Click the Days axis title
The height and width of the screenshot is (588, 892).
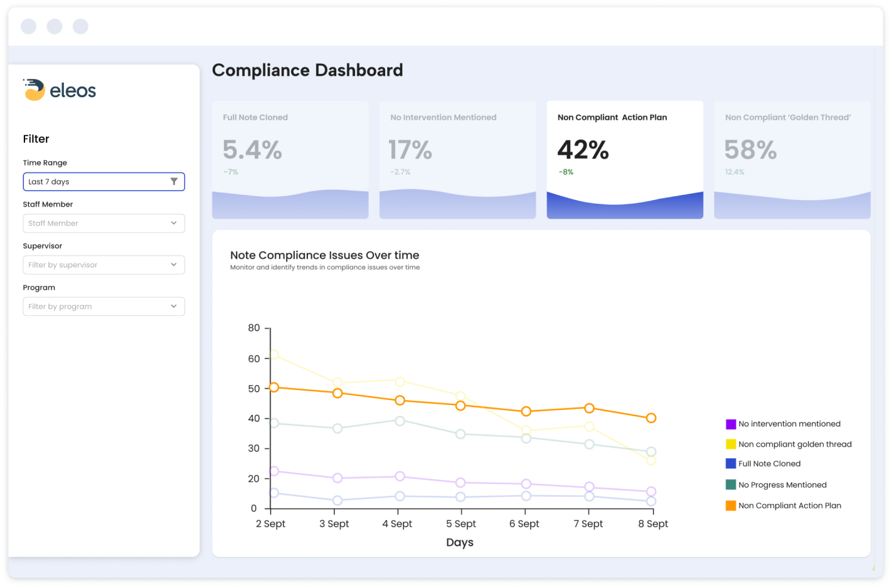460,543
